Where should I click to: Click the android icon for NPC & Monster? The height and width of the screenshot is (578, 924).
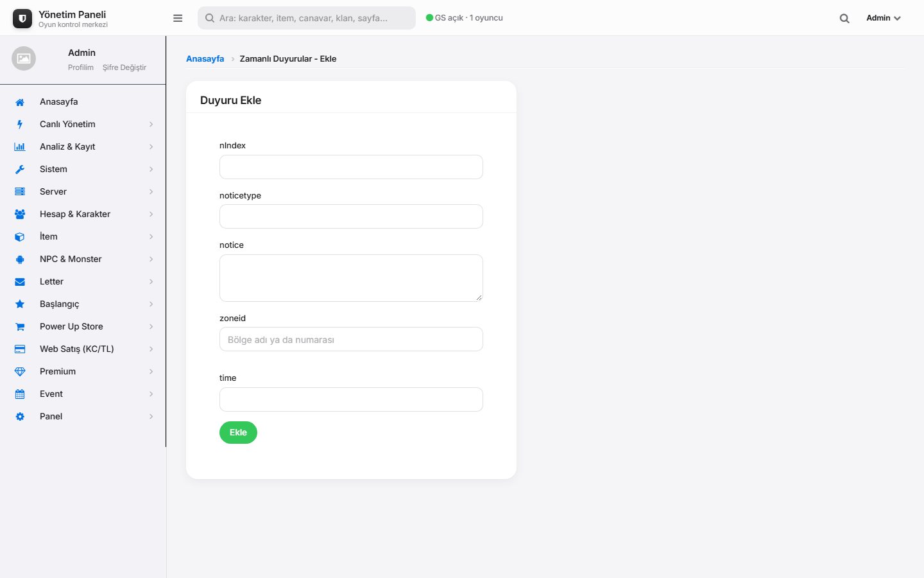(x=20, y=259)
